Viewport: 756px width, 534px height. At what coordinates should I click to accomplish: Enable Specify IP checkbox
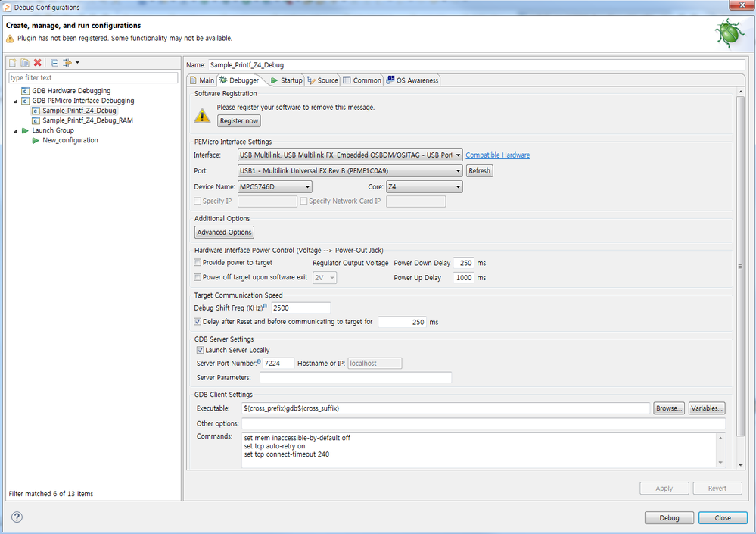point(198,201)
